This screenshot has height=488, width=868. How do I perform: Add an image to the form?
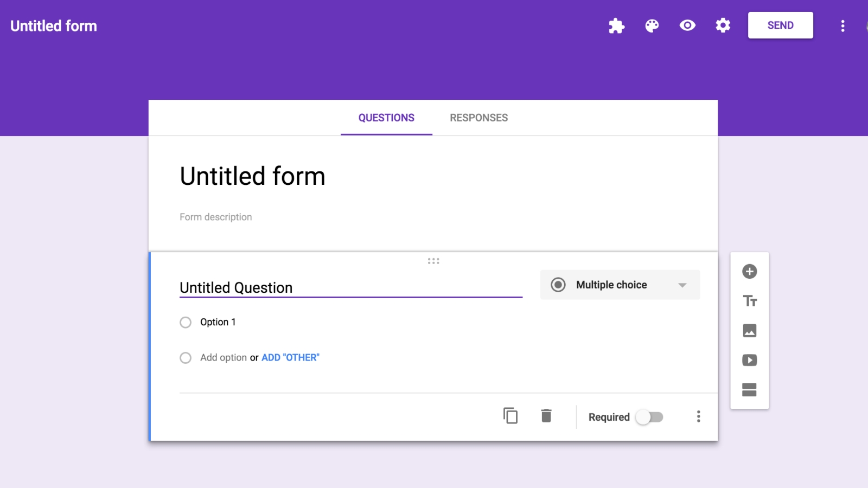click(x=749, y=331)
